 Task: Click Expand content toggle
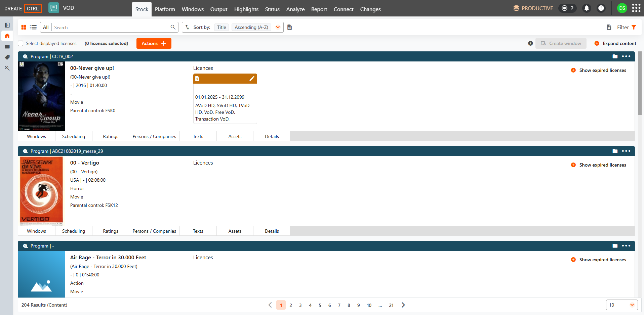(615, 43)
